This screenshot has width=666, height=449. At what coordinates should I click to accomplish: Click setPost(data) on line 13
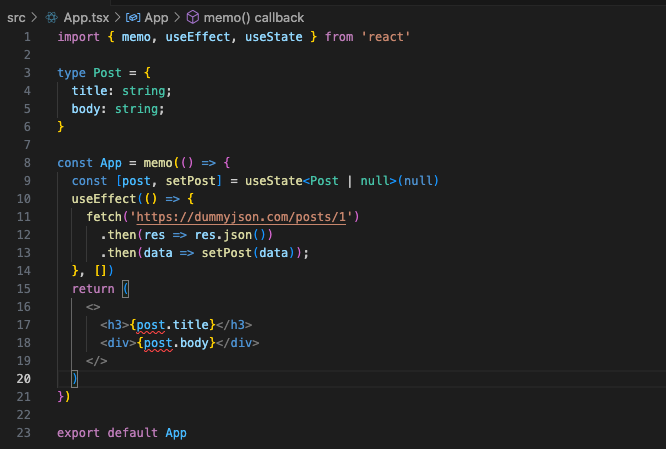[248, 253]
